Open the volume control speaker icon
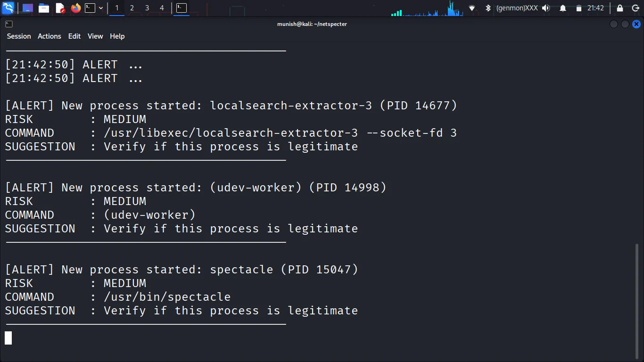Image resolution: width=644 pixels, height=362 pixels. [546, 8]
